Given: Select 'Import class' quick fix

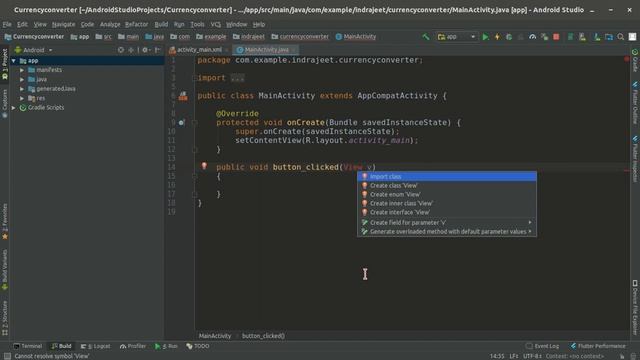Looking at the screenshot, I should 447,176.
